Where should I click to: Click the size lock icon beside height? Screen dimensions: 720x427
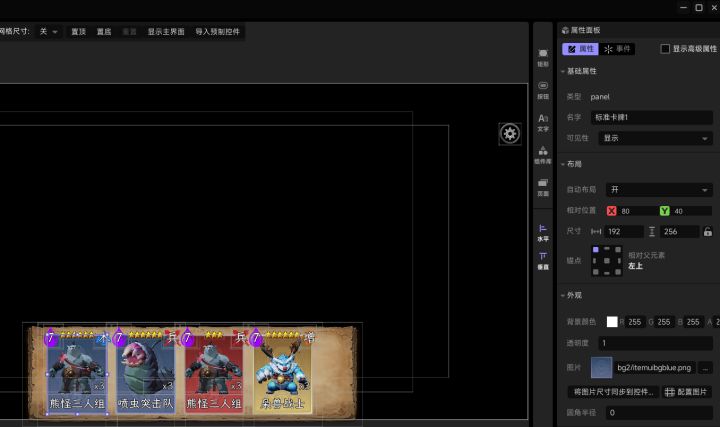point(708,231)
